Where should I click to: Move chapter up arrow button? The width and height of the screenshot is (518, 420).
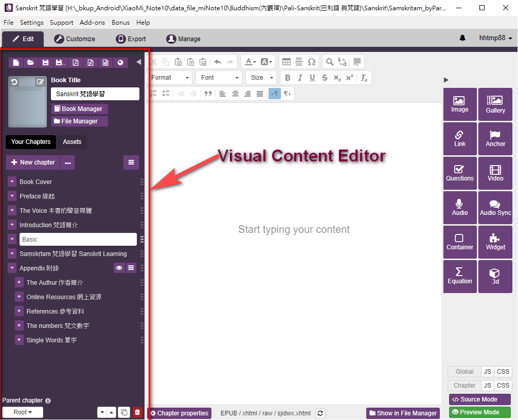point(111,412)
